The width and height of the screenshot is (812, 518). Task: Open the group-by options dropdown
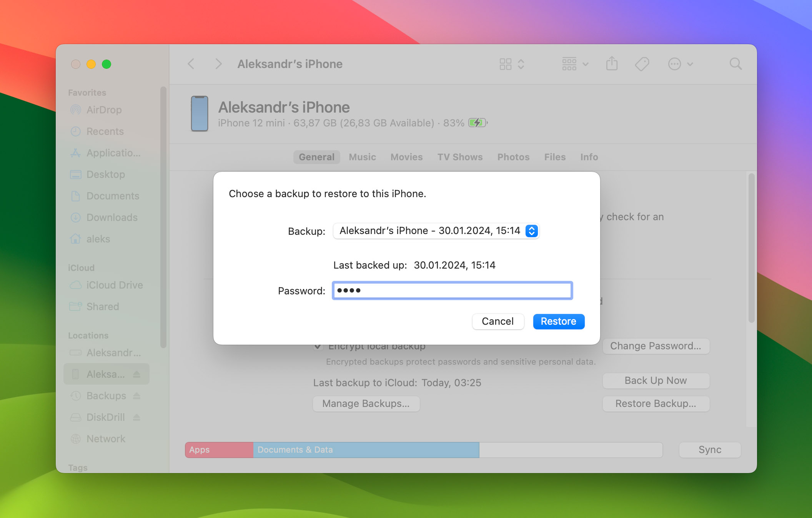point(575,64)
